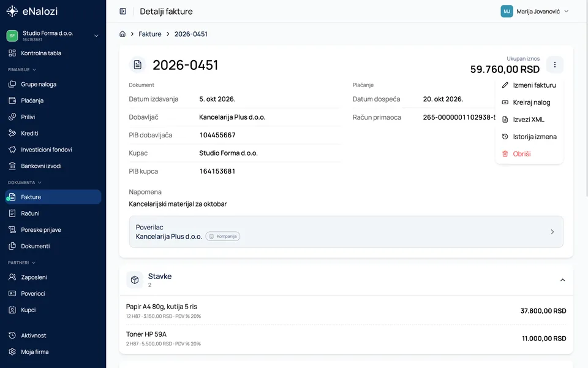
Task: Open Investicioni fondovi in sidebar
Action: (x=53, y=150)
